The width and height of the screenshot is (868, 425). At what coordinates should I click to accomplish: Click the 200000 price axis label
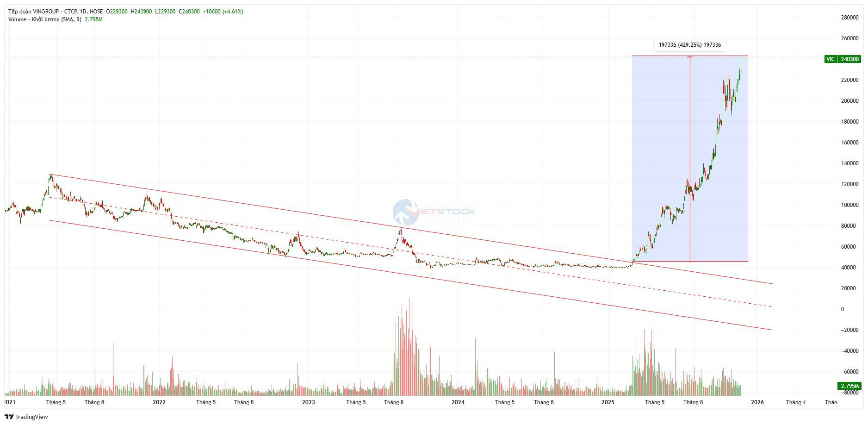coord(849,101)
